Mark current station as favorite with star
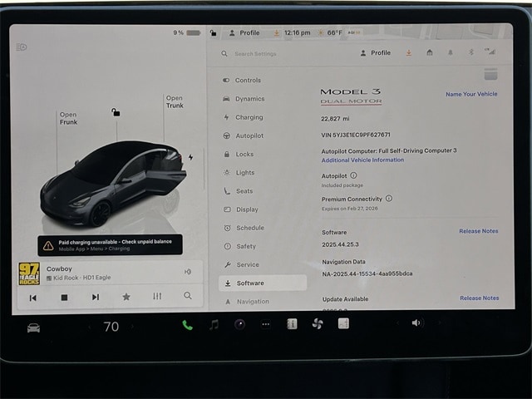532x399 pixels. [126, 297]
